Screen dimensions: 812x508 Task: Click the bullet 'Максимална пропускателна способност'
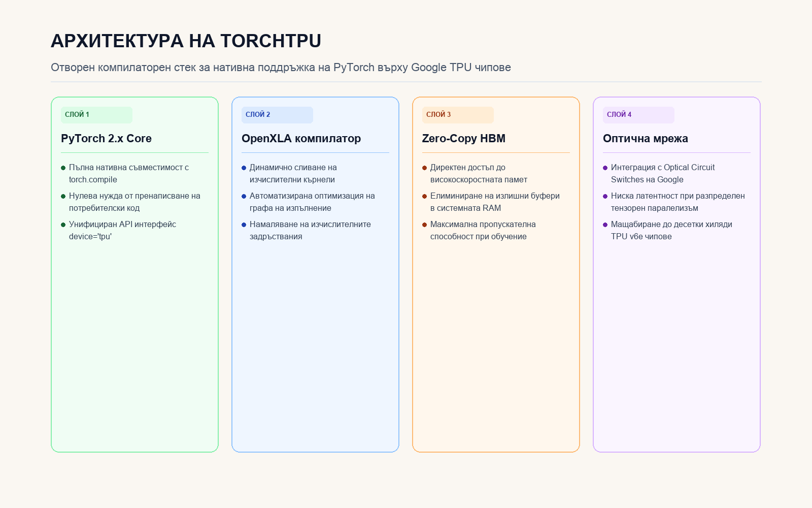(479, 230)
